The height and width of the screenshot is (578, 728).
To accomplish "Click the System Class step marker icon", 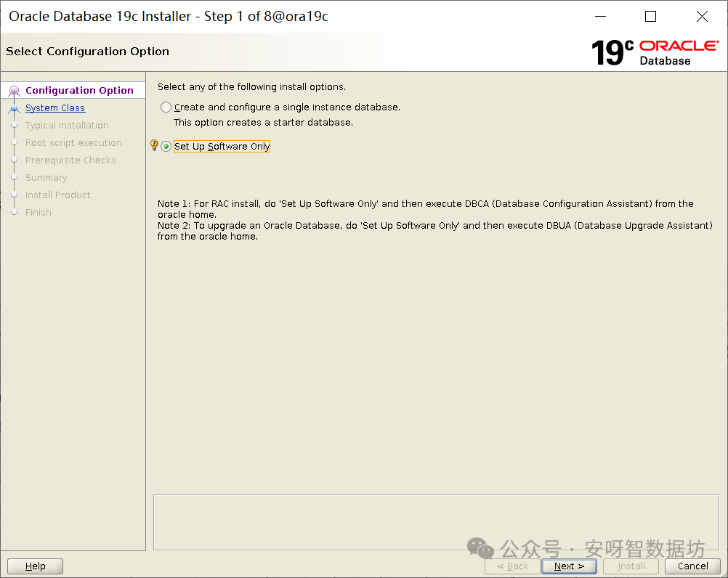I will click(15, 108).
